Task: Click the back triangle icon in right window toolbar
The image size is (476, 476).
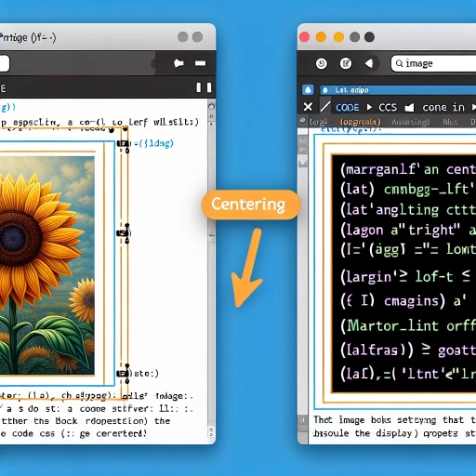Action: click(369, 63)
